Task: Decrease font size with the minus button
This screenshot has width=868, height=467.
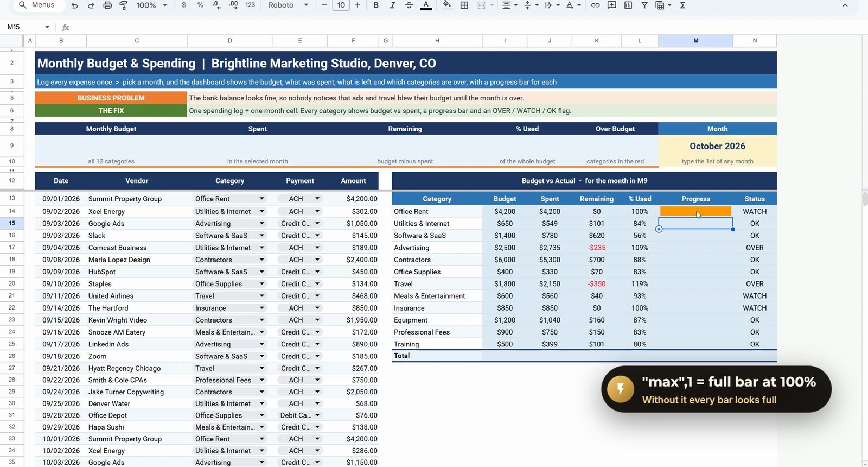Action: pos(324,5)
